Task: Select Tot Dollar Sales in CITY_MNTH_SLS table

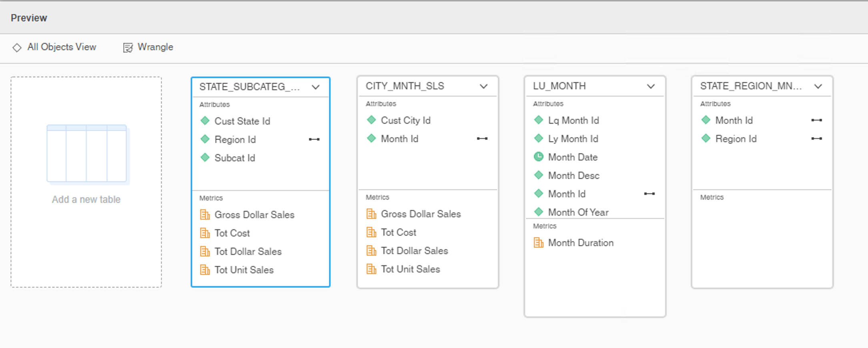Action: pos(415,250)
